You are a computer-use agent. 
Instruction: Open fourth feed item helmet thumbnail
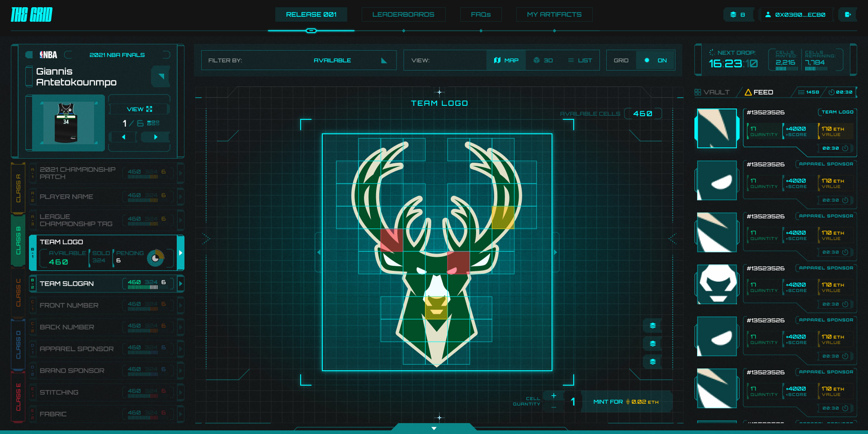click(717, 284)
